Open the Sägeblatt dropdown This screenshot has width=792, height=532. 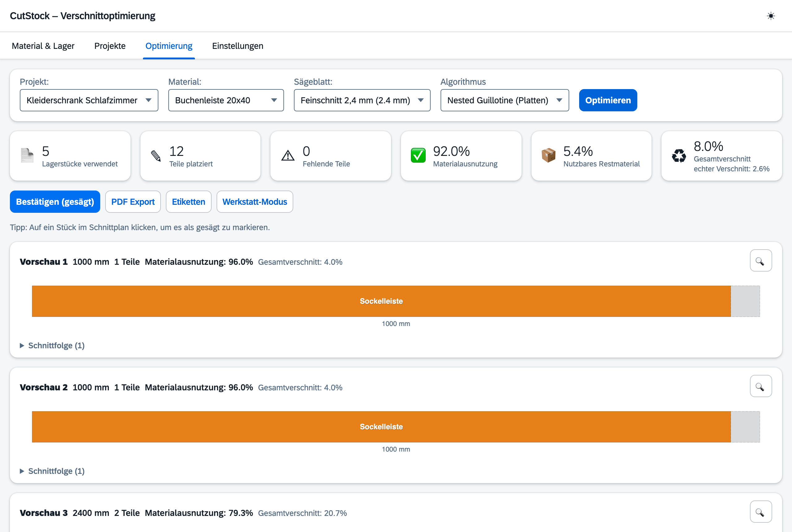[x=362, y=101]
